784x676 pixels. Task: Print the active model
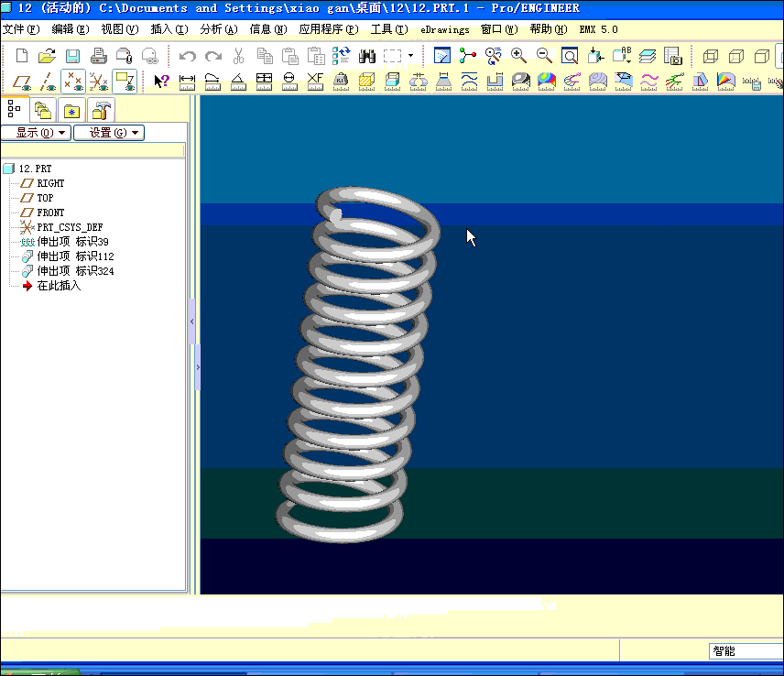tap(99, 56)
